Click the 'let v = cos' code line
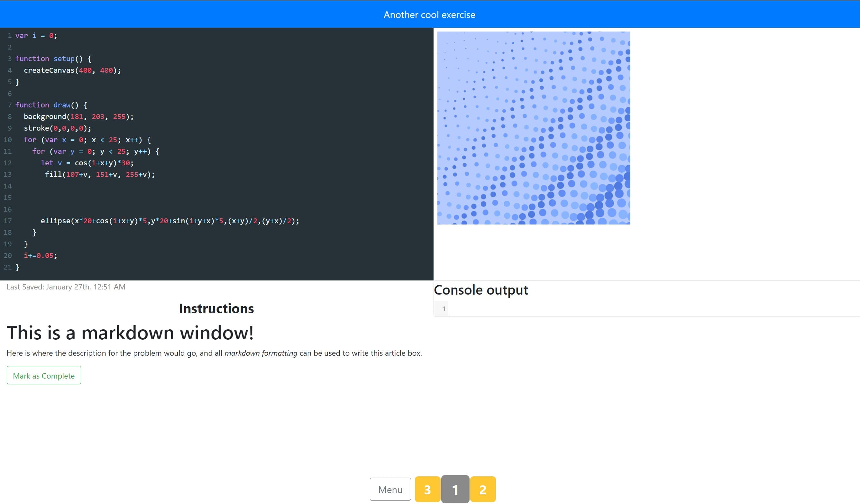Viewport: 860px width, 504px height. coord(87,163)
